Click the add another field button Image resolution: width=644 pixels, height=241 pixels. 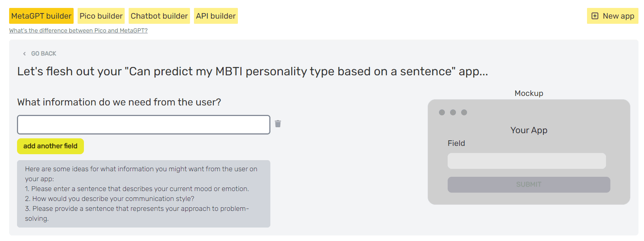pos(50,146)
